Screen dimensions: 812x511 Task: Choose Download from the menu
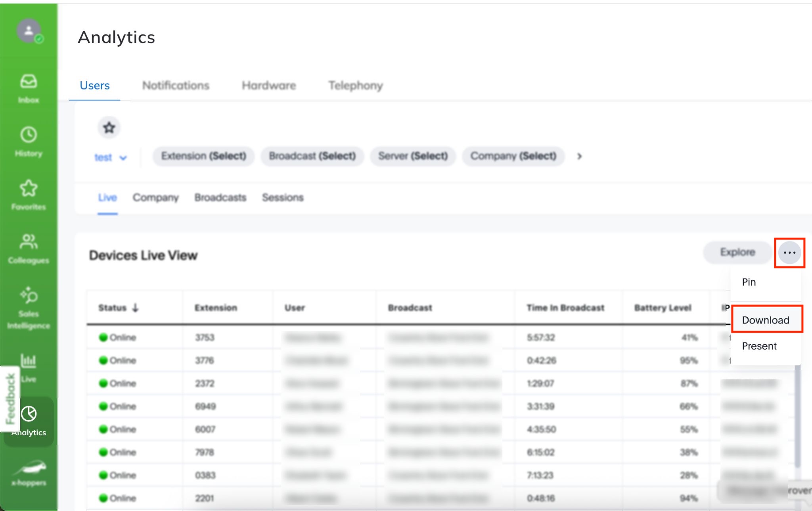coord(766,320)
